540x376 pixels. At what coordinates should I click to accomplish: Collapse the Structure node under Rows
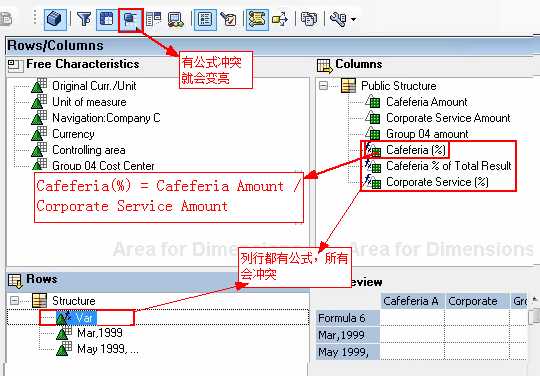[x=14, y=301]
